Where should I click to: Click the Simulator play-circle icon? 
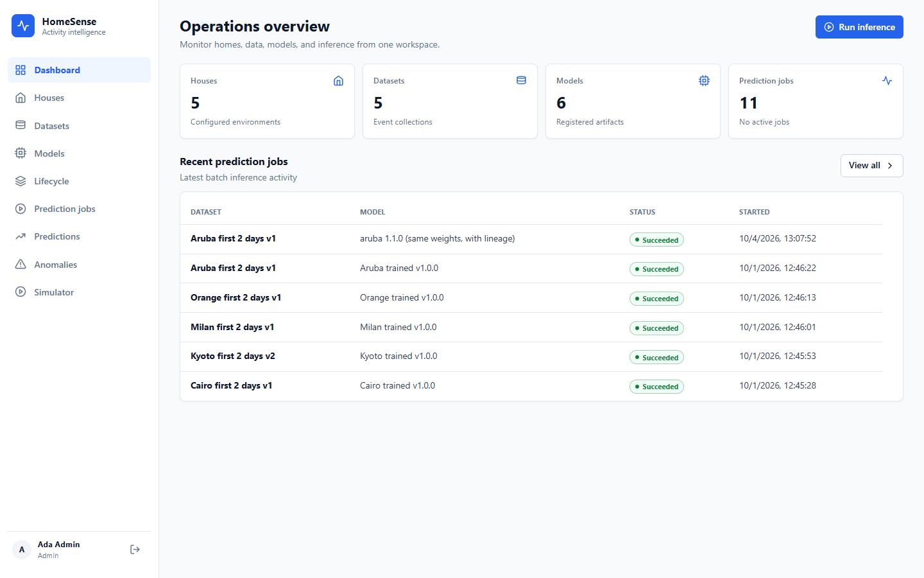[x=21, y=292]
